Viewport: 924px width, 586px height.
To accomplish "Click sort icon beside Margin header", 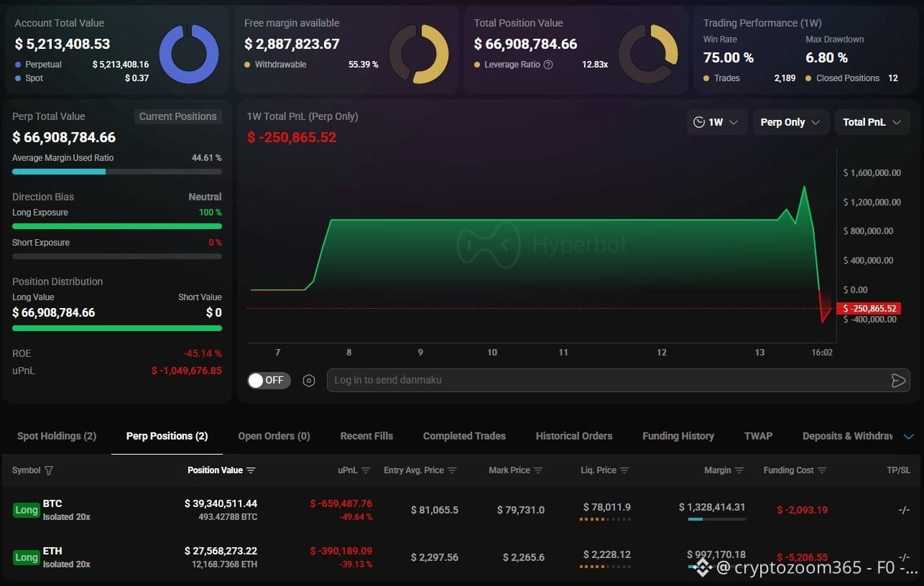I will (x=739, y=470).
